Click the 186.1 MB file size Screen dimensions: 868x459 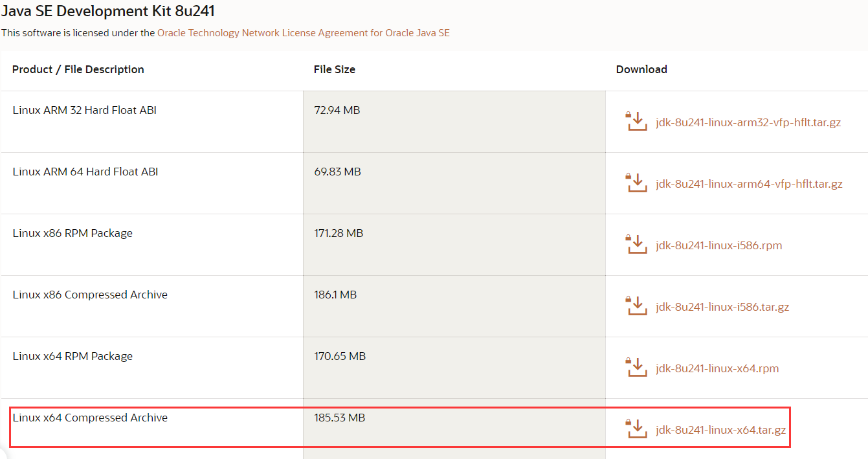pos(335,295)
